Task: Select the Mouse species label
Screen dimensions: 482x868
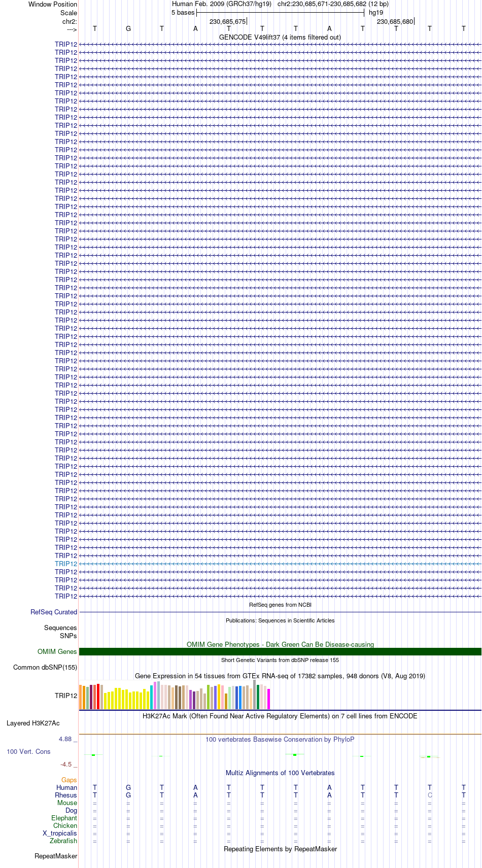Action: tap(67, 803)
